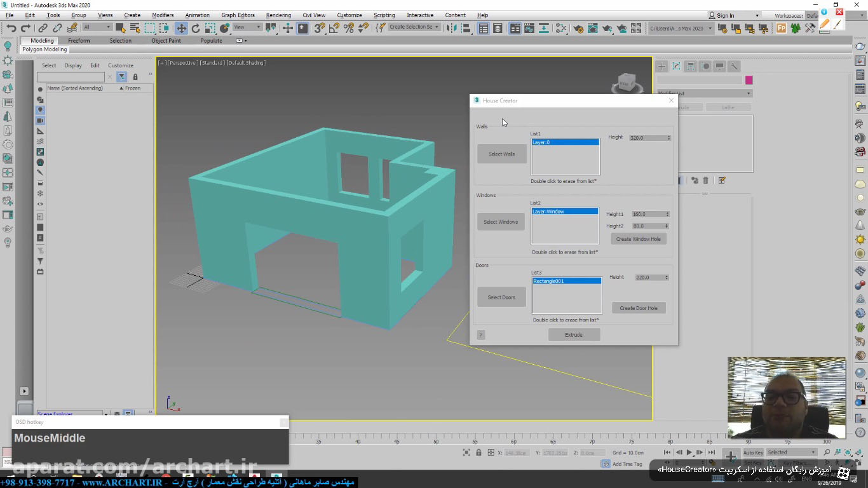This screenshot has height=488, width=868.
Task: Click the Select Walls button
Action: click(x=502, y=154)
